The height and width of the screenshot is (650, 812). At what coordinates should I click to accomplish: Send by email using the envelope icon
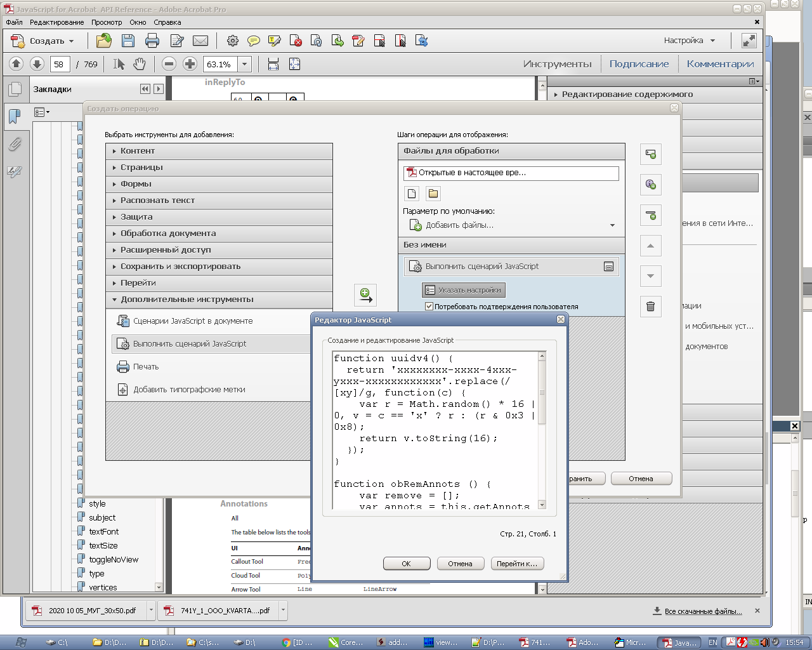pos(200,41)
